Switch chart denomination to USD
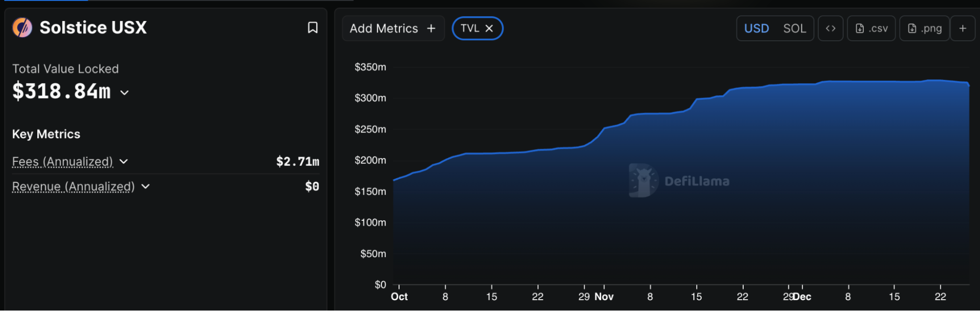Image resolution: width=980 pixels, height=311 pixels. (x=756, y=28)
